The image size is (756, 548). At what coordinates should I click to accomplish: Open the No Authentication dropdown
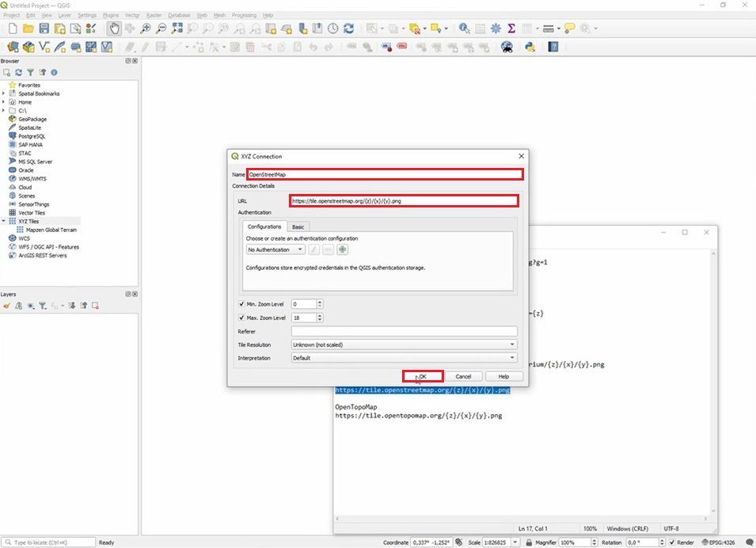(275, 249)
